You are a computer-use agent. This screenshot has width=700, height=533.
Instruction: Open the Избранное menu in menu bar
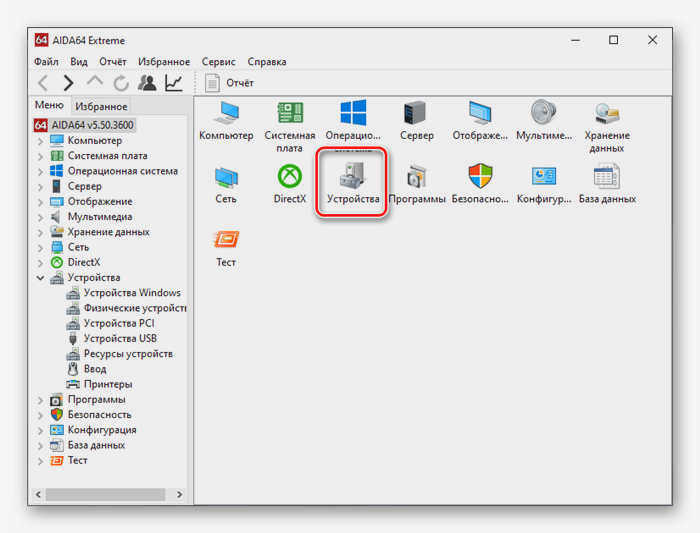164,62
